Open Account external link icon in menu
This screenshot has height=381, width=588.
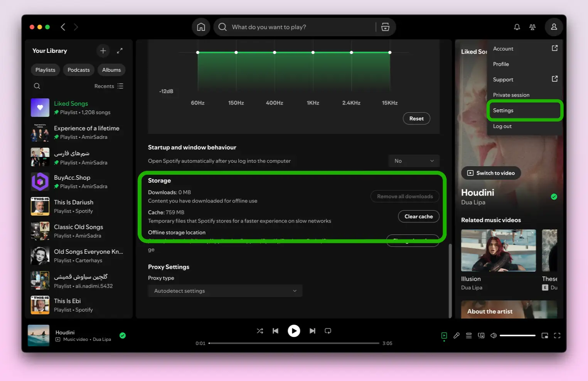point(555,48)
